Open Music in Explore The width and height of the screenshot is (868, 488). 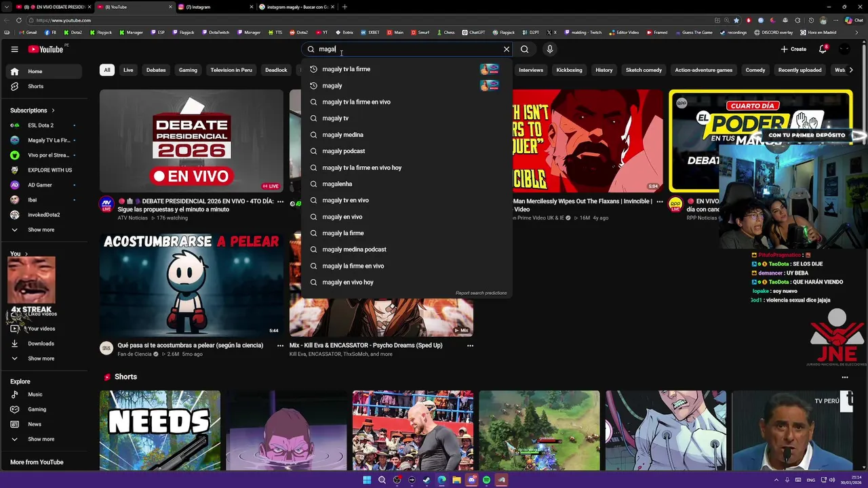(x=44, y=394)
